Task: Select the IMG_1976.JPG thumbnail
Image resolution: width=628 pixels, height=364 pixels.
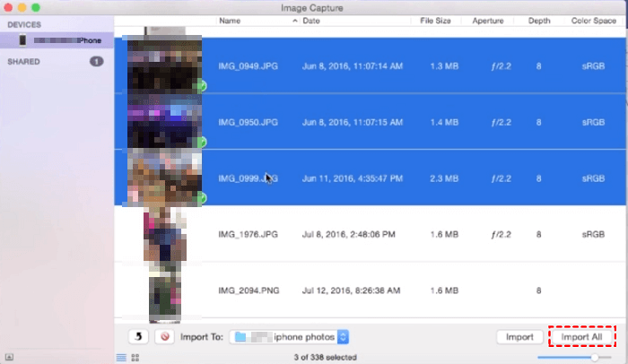Action: click(x=164, y=234)
